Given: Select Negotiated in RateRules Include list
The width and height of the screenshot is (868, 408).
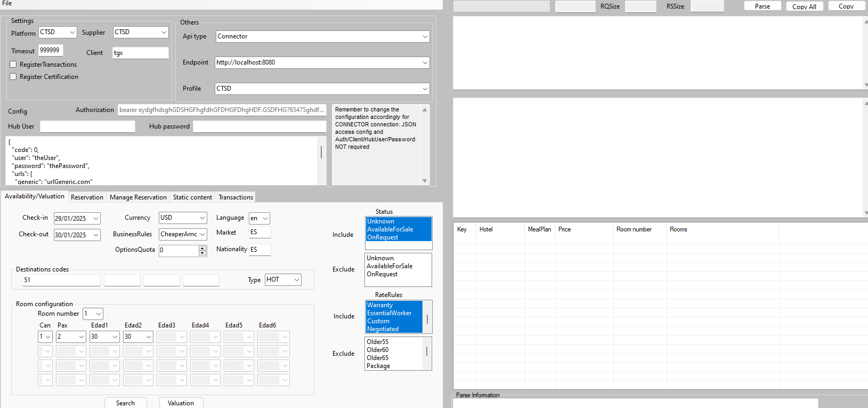Looking at the screenshot, I should 394,329.
